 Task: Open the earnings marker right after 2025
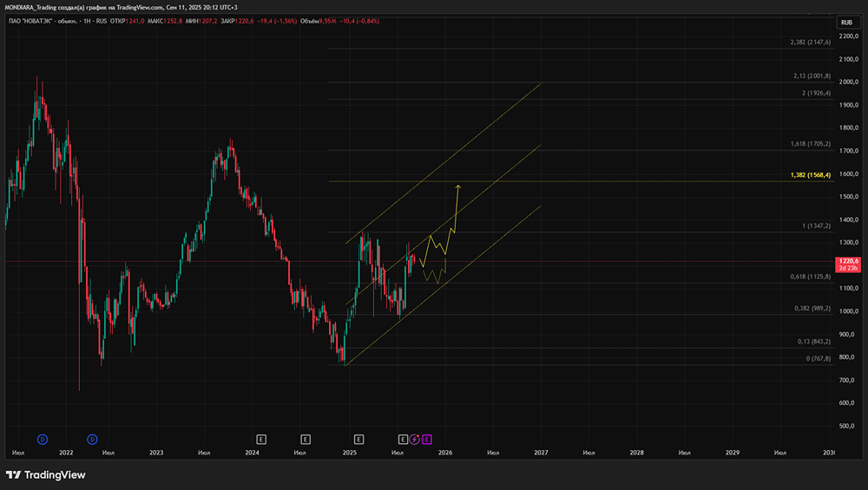[358, 440]
